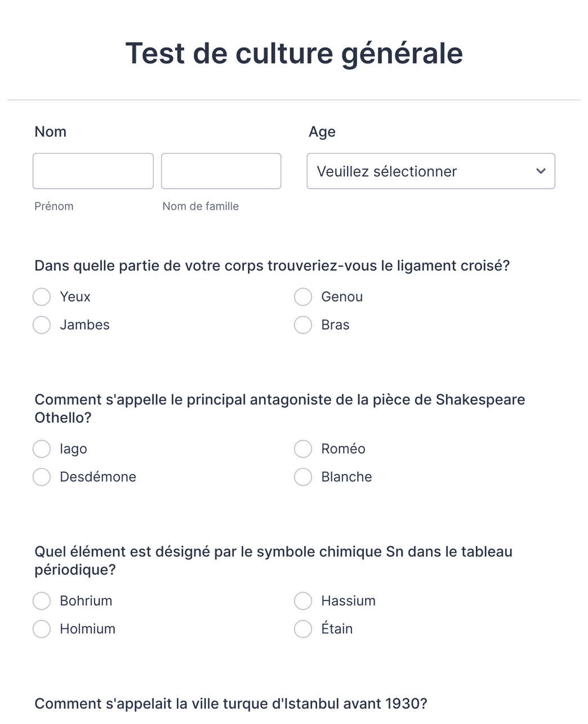The height and width of the screenshot is (724, 588).
Task: Click the Istanbul question heading
Action: (x=231, y=703)
